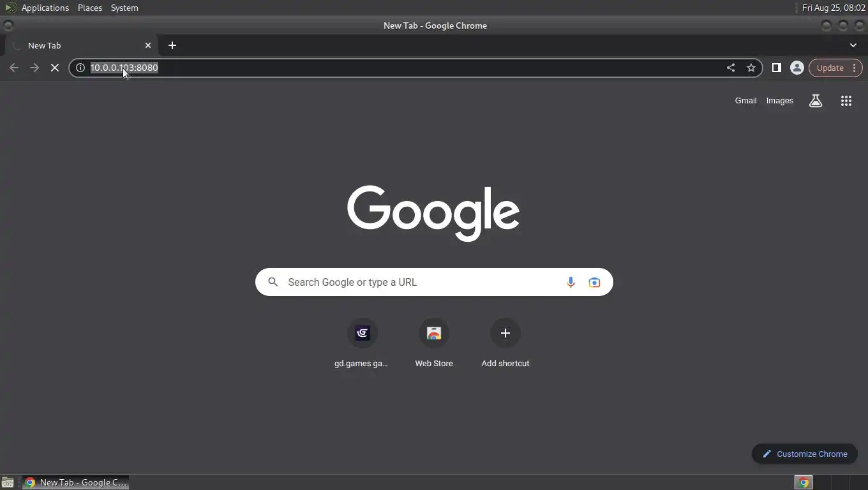Viewport: 868px width, 490px height.
Task: Go forward to next page
Action: (x=34, y=68)
